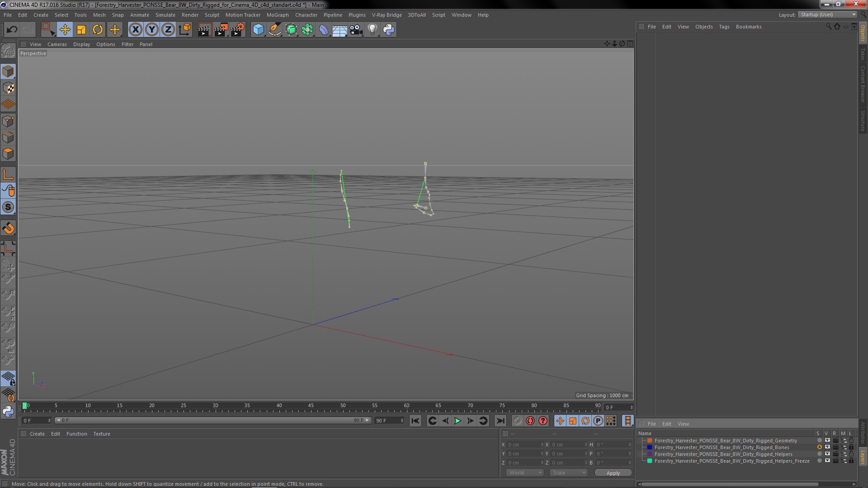868x488 pixels.
Task: Click the Apply button
Action: click(613, 473)
